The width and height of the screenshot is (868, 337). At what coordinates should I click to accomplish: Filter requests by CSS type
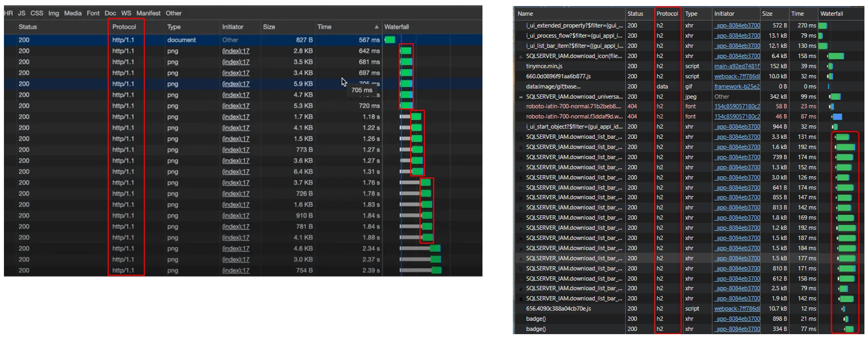pyautogui.click(x=36, y=13)
